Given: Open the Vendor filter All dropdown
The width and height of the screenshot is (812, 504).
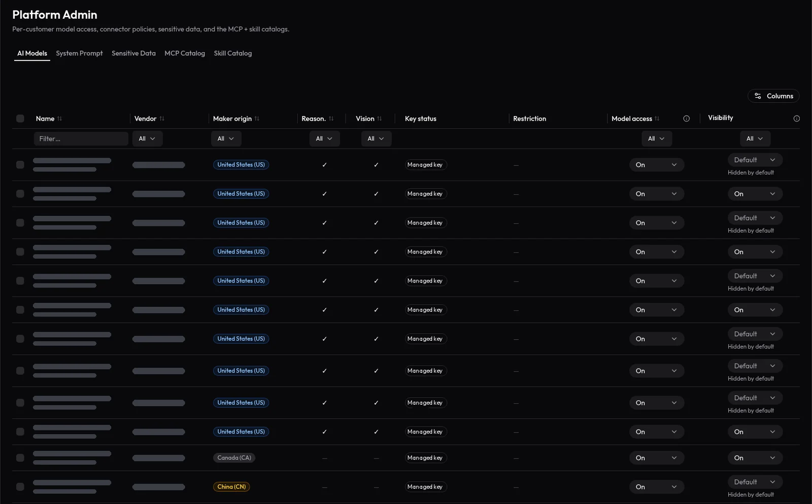Looking at the screenshot, I should (147, 138).
